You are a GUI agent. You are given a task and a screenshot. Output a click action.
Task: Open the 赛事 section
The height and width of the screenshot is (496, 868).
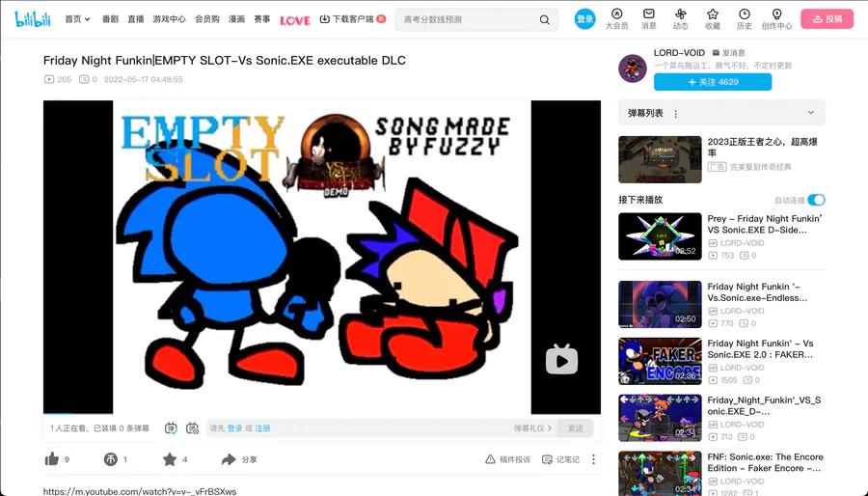[x=261, y=19]
